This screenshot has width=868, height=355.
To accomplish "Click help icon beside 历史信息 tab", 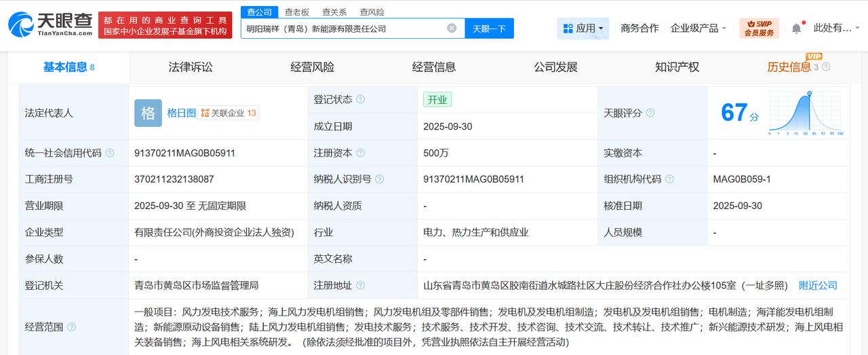I will (x=826, y=67).
